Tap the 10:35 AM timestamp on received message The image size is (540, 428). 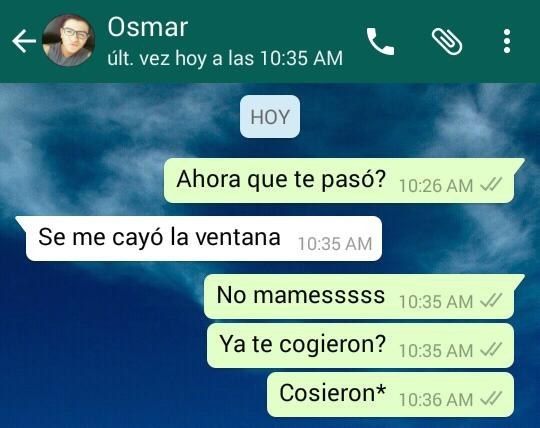click(x=335, y=244)
